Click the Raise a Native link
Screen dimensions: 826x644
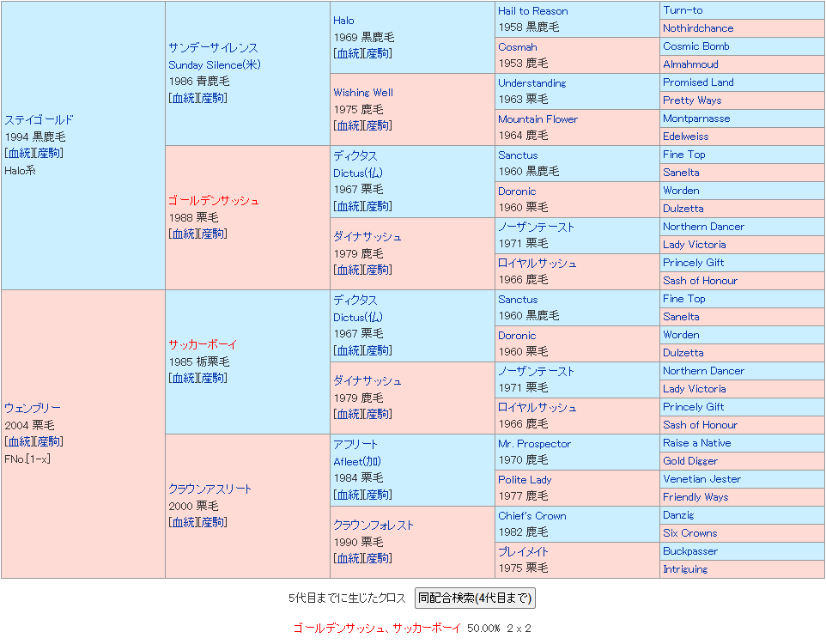pyautogui.click(x=696, y=443)
